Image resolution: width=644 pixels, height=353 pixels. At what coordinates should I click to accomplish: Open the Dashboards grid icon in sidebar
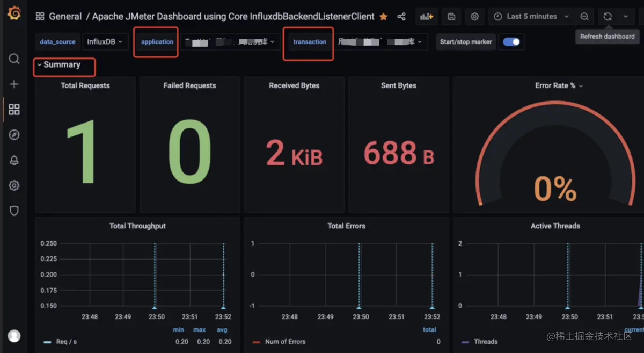pos(14,110)
